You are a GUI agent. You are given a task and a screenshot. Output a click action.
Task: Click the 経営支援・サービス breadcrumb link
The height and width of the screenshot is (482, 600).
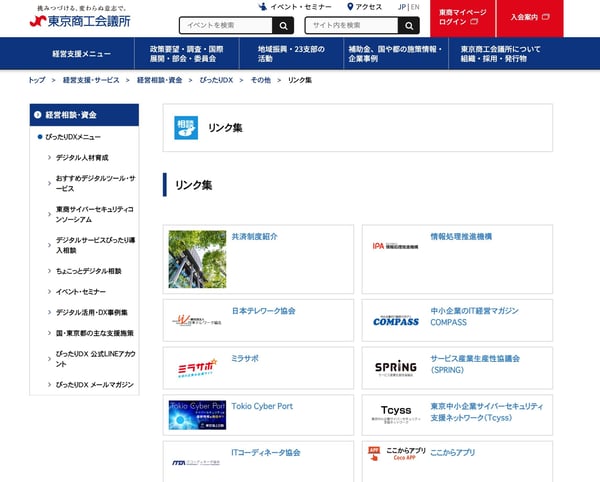click(x=91, y=80)
